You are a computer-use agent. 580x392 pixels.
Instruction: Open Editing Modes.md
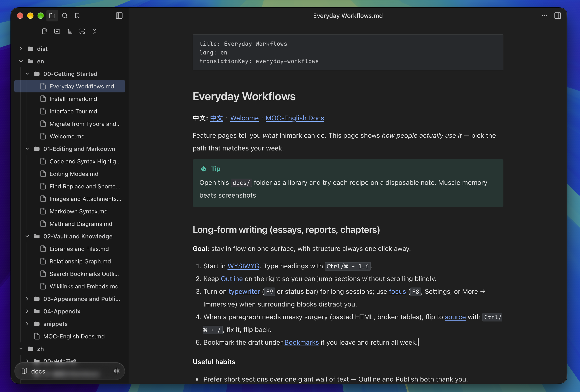70,174
